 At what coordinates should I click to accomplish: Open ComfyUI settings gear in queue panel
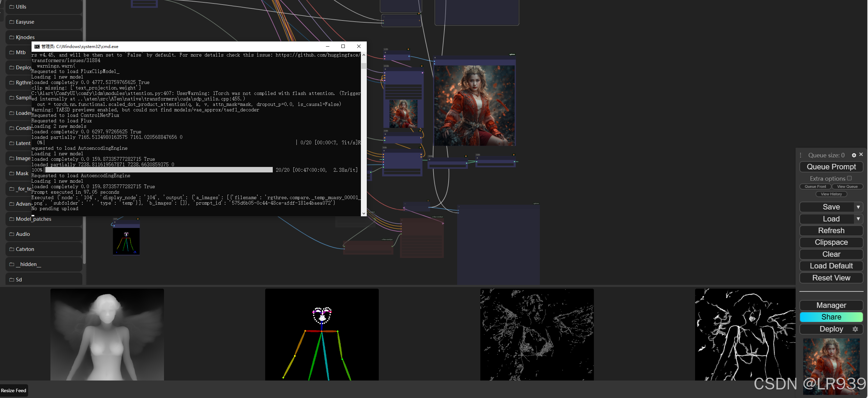(854, 155)
